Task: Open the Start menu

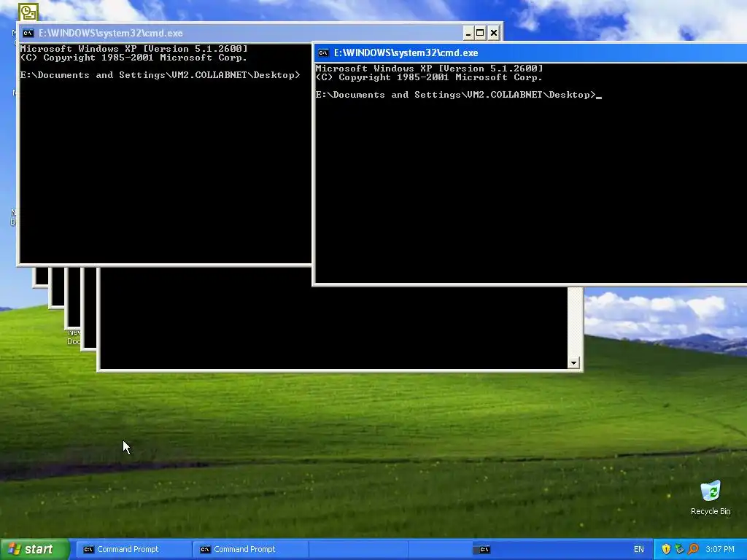Action: 34,550
